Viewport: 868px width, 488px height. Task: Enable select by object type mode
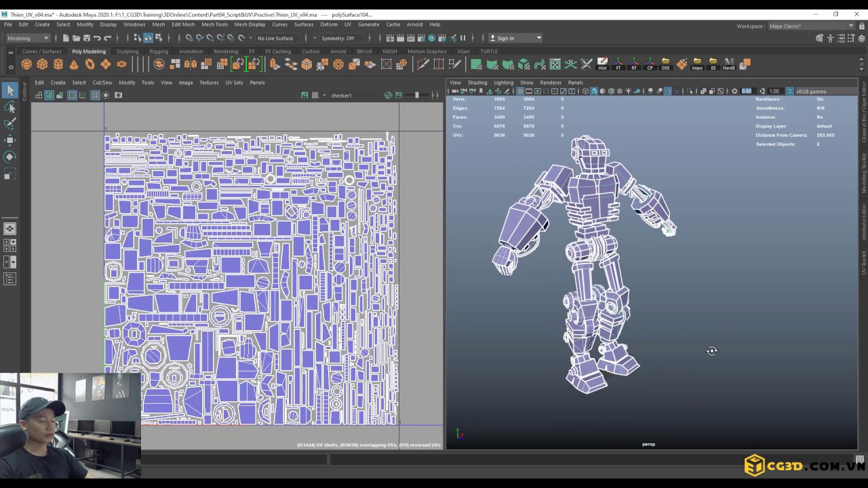pyautogui.click(x=148, y=38)
